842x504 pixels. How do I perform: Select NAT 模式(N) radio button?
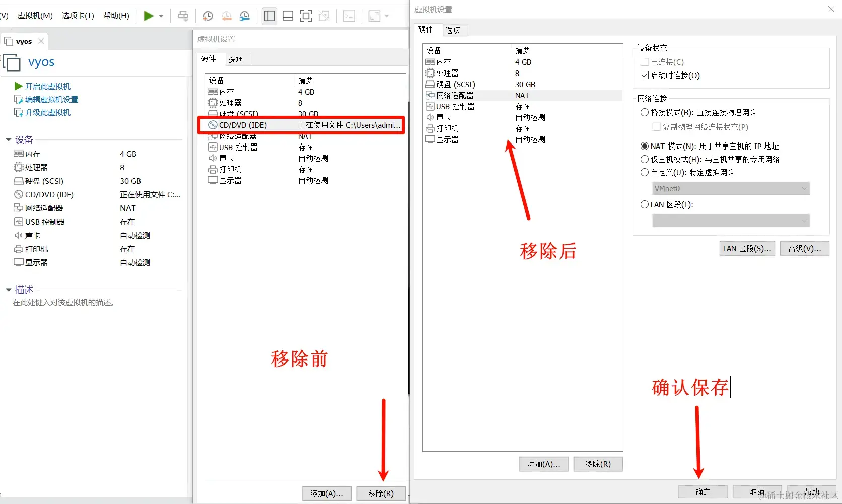644,146
